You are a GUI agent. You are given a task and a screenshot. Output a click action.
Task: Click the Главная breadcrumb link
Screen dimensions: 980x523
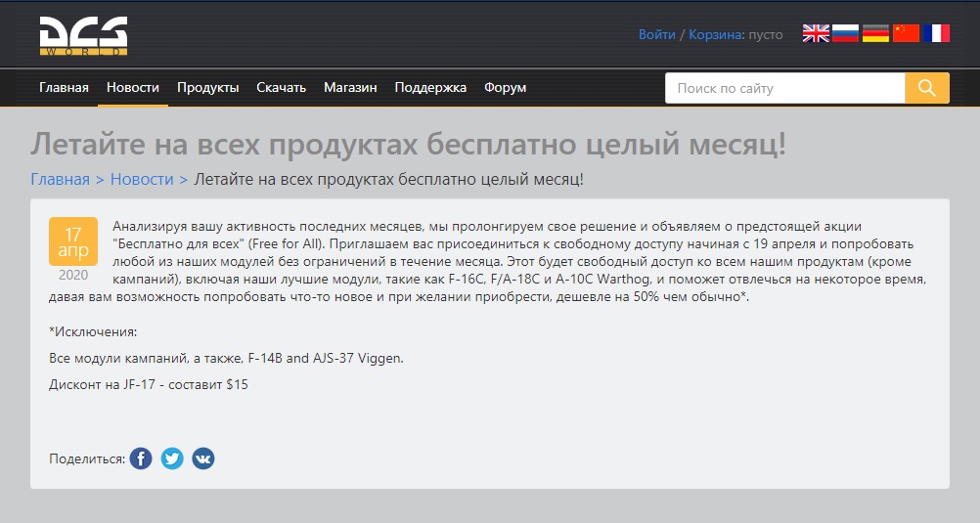(x=60, y=179)
